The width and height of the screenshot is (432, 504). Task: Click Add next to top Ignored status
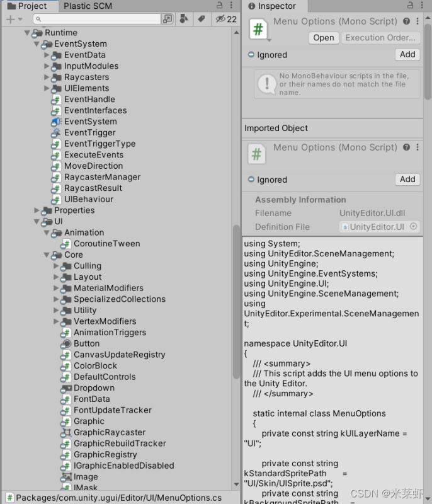tap(407, 54)
